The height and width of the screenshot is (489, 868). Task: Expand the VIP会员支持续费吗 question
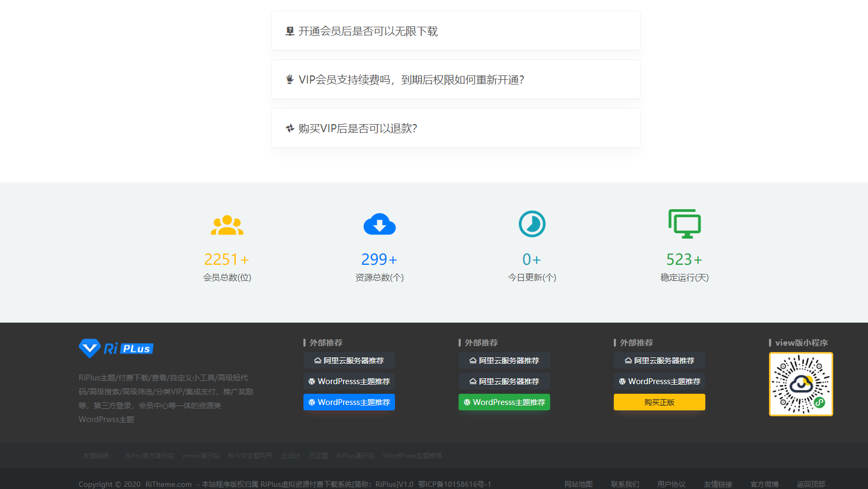(x=455, y=80)
